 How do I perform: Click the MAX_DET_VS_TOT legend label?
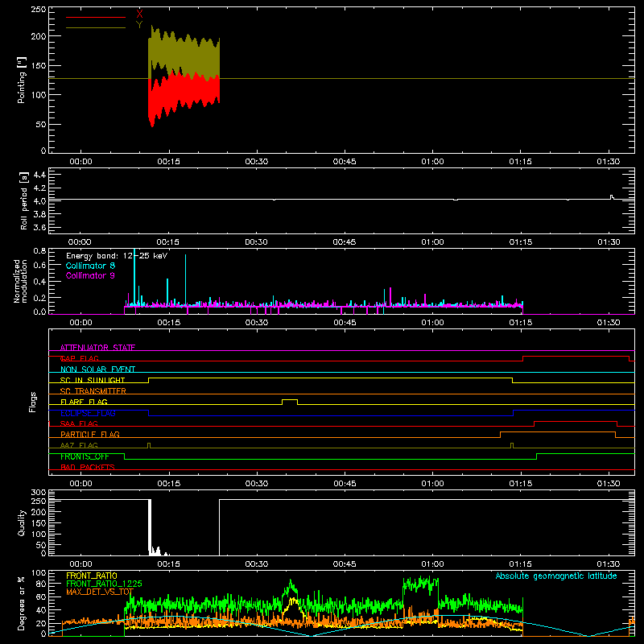pyautogui.click(x=100, y=592)
